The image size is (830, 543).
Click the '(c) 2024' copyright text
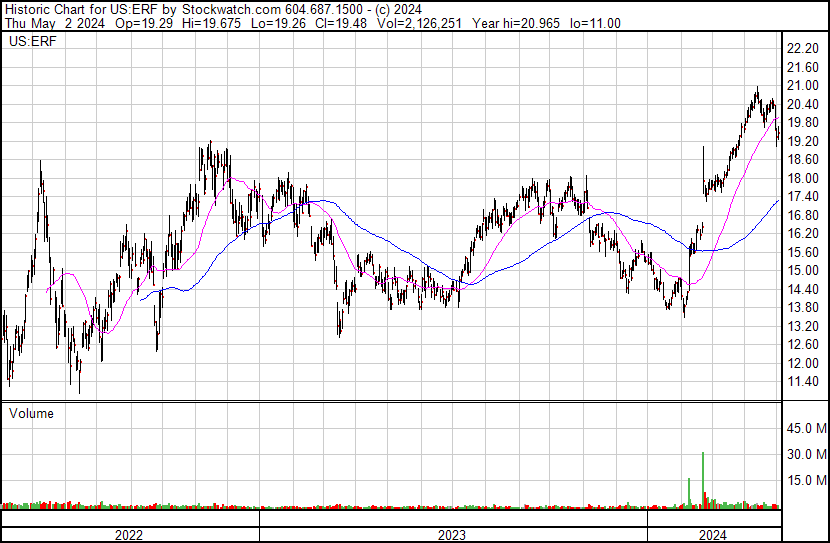tap(398, 9)
